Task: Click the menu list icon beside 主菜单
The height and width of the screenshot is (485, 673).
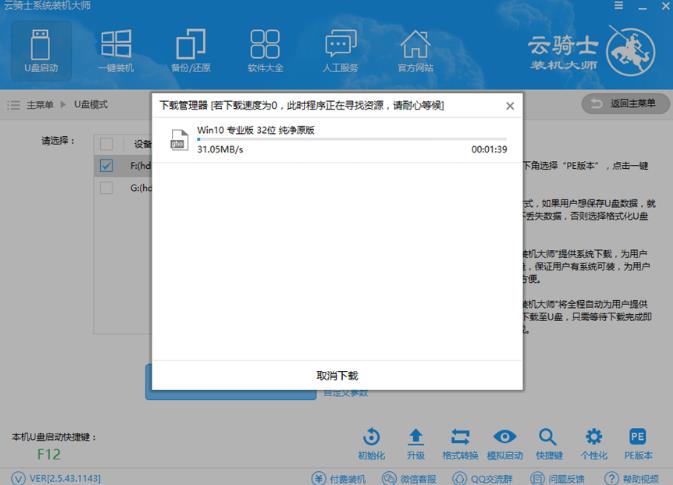Action: tap(14, 105)
